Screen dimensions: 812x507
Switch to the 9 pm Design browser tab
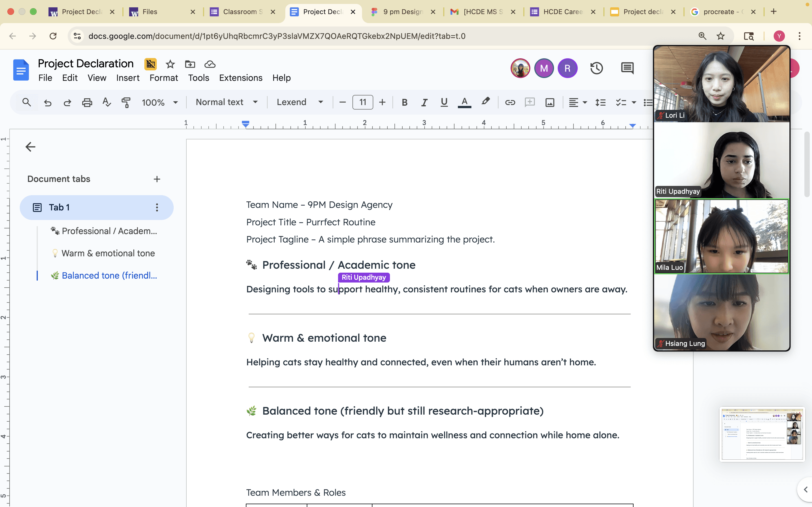[402, 12]
